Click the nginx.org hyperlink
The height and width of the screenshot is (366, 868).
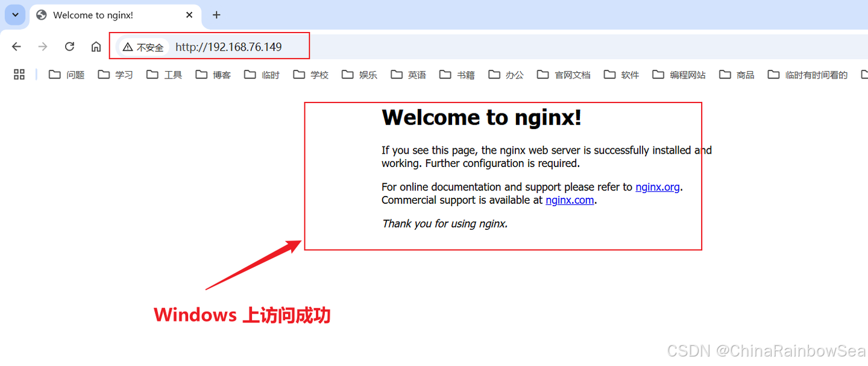click(657, 187)
